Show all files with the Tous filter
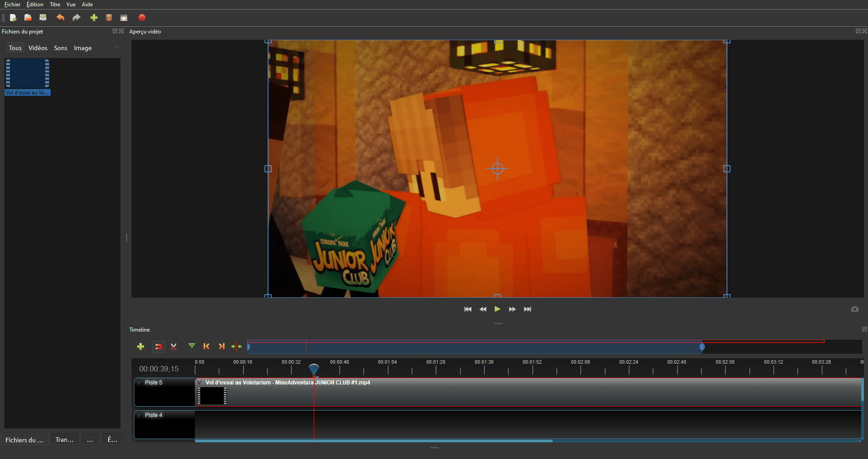868x459 pixels. coord(15,48)
